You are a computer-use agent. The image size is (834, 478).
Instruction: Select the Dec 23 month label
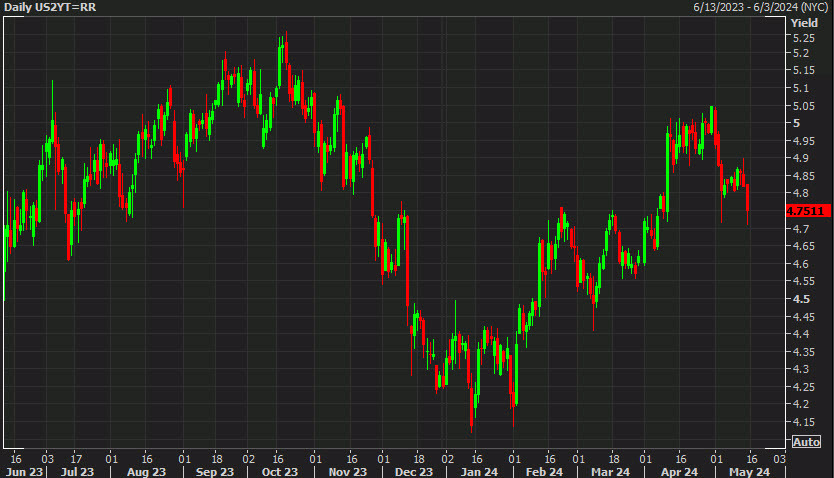[414, 472]
